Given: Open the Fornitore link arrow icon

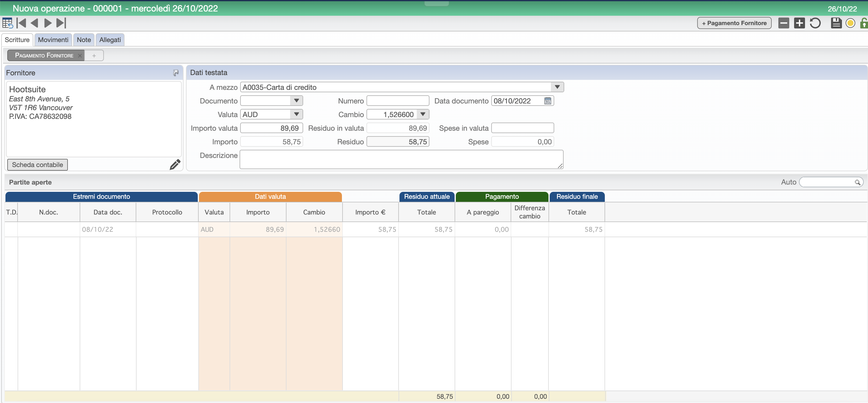Looking at the screenshot, I should [x=176, y=73].
